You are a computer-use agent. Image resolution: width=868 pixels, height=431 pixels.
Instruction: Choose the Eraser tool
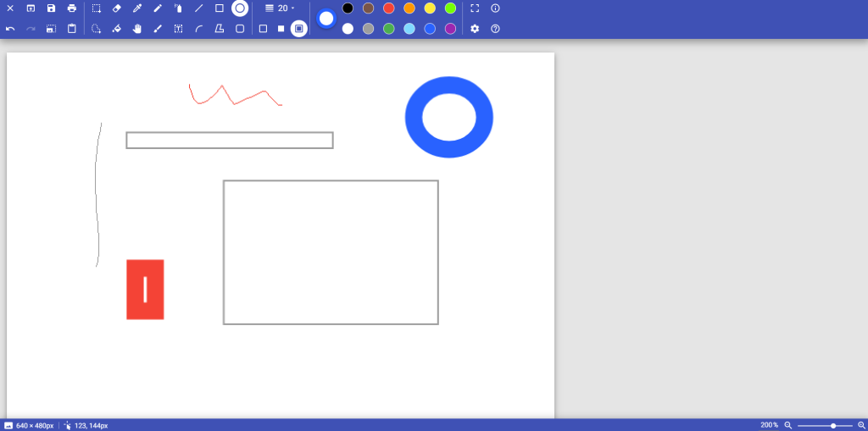(117, 8)
